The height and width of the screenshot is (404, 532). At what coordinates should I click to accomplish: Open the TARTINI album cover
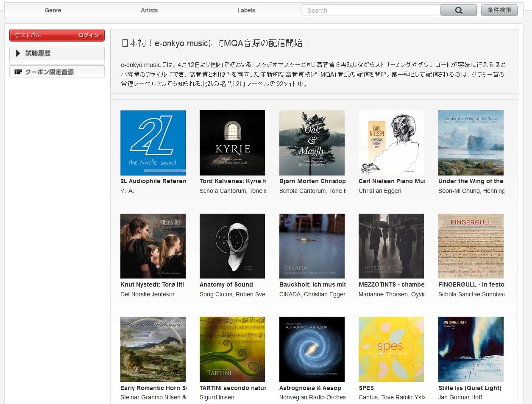[x=232, y=349]
